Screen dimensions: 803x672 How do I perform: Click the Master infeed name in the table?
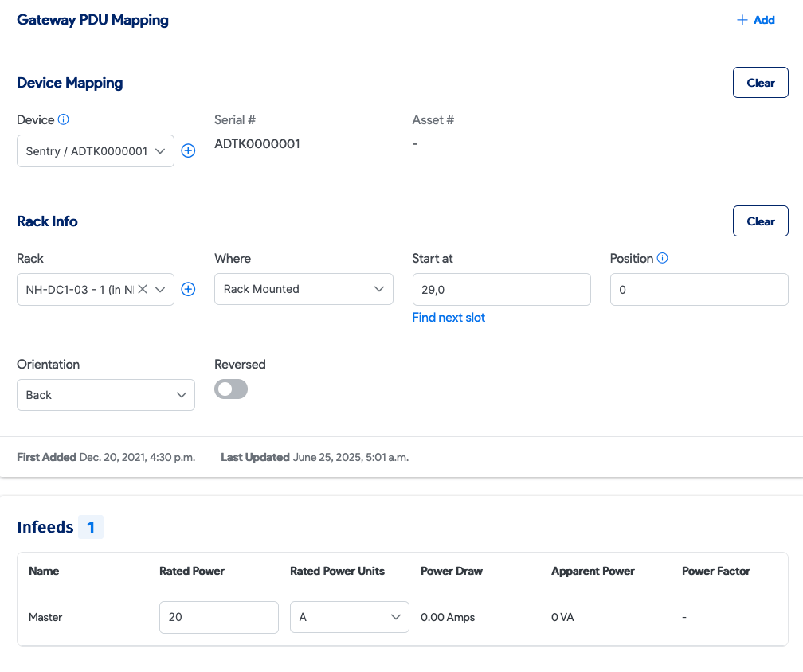[x=45, y=617]
